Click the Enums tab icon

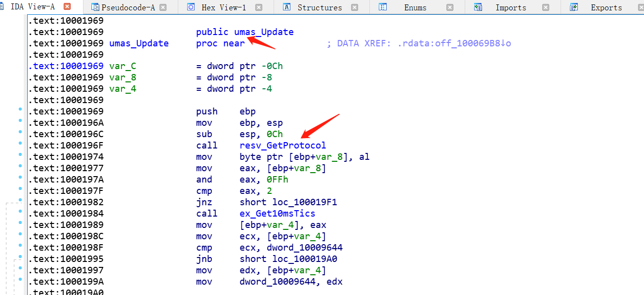(x=383, y=7)
